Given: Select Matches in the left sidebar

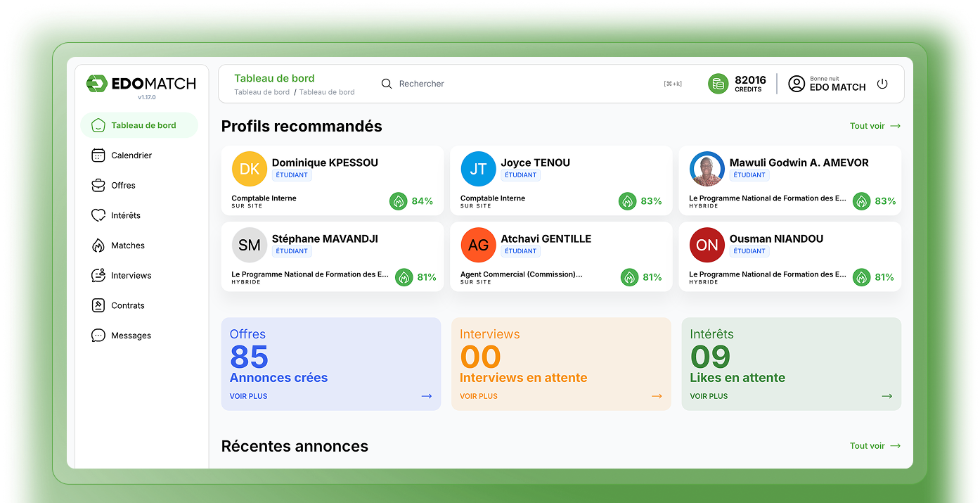Looking at the screenshot, I should 129,245.
